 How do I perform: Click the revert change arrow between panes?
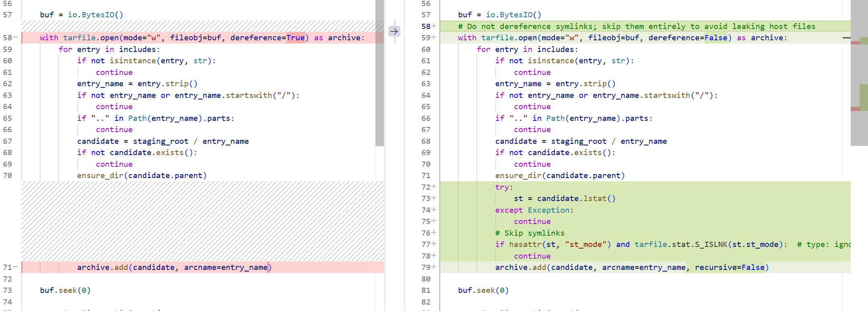pyautogui.click(x=394, y=31)
